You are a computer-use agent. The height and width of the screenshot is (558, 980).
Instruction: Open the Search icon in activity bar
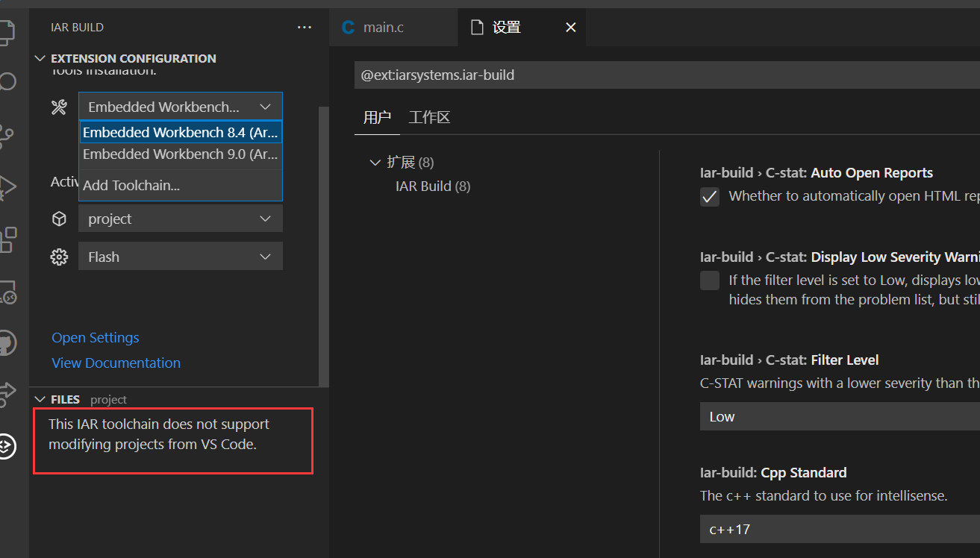point(6,81)
